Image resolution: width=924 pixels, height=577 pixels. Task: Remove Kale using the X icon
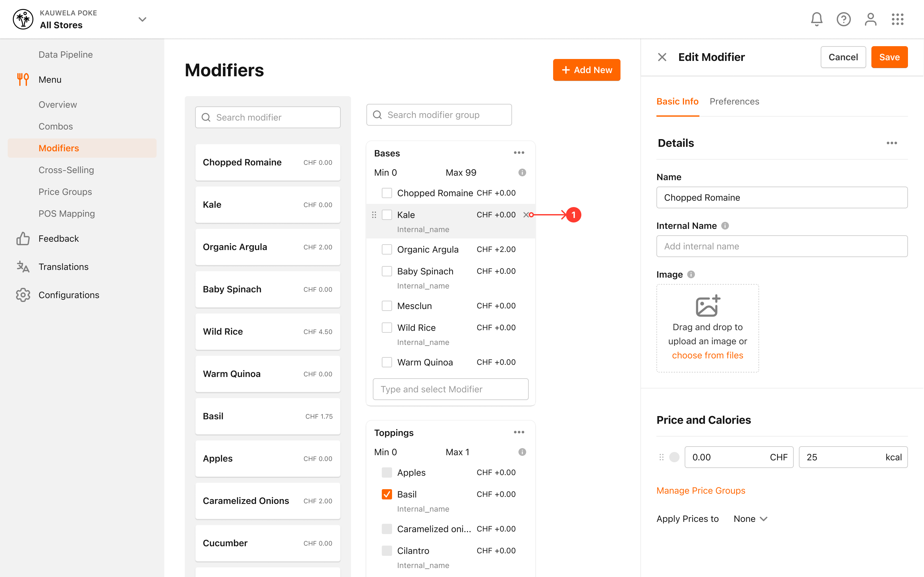click(x=526, y=215)
